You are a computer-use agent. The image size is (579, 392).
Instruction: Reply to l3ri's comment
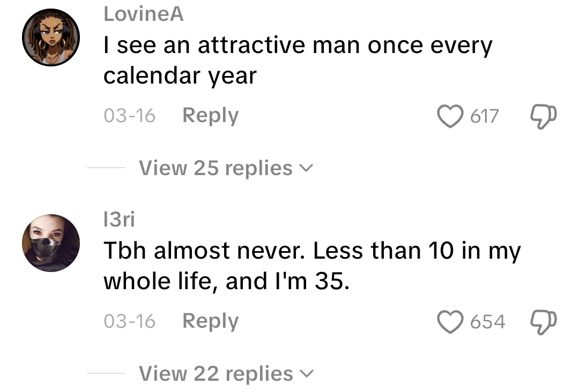point(210,321)
